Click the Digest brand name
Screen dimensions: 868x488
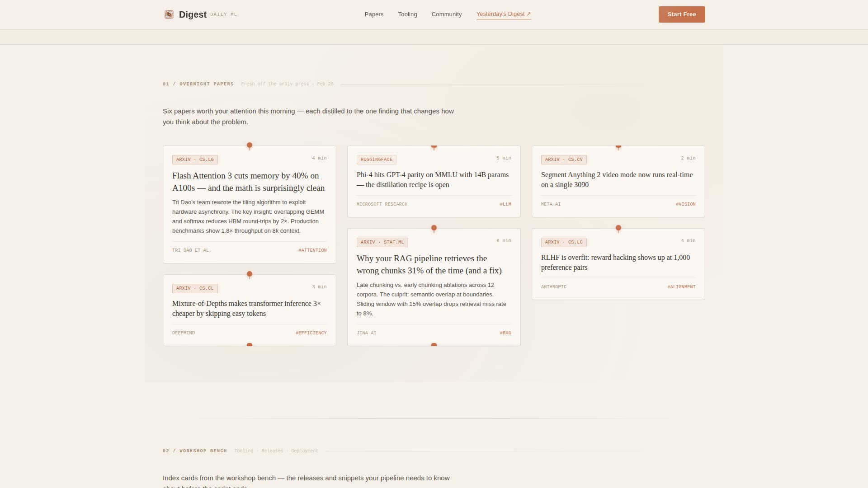[x=193, y=14]
